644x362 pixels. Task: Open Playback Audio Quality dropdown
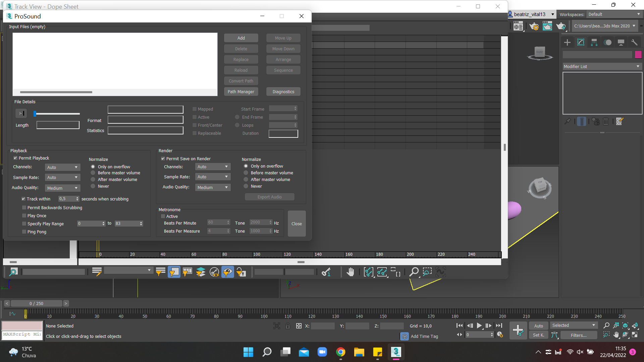click(x=62, y=188)
